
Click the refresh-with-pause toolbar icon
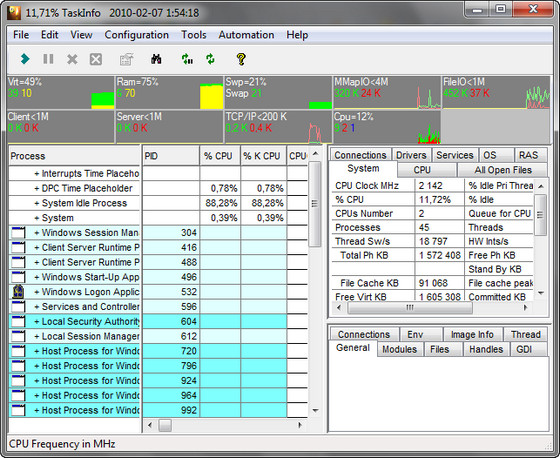point(187,59)
